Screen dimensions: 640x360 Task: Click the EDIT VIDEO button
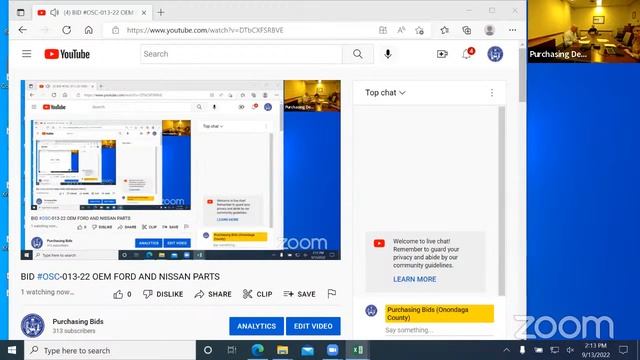click(313, 326)
